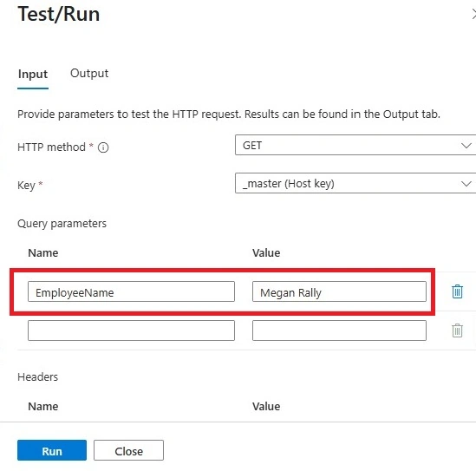Click the Headers section label
This screenshot has width=476, height=471.
pos(37,376)
